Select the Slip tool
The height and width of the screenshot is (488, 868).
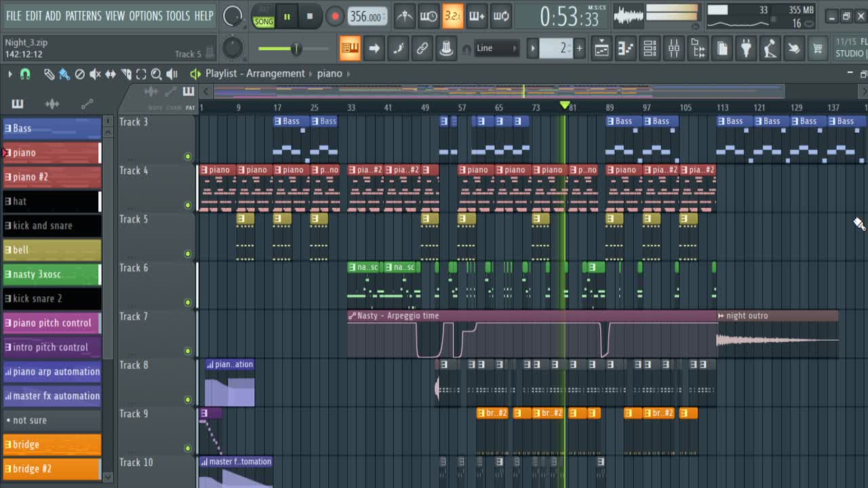pos(111,74)
